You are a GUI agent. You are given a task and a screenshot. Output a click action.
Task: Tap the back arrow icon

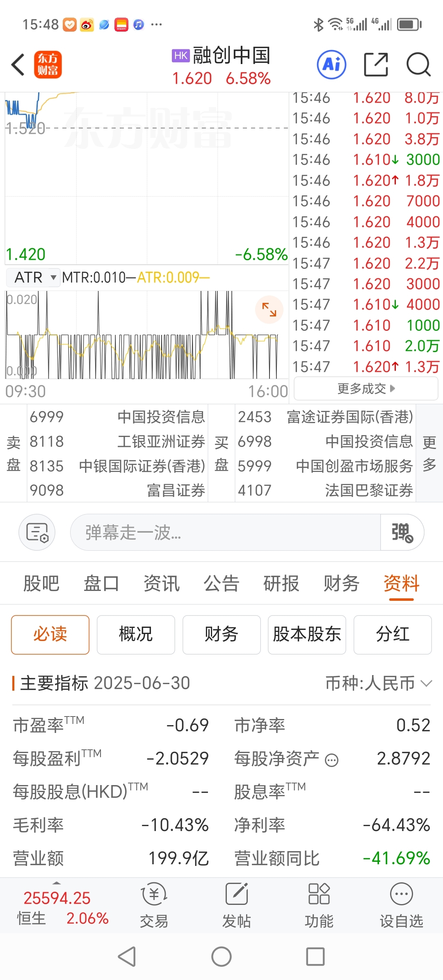click(18, 65)
